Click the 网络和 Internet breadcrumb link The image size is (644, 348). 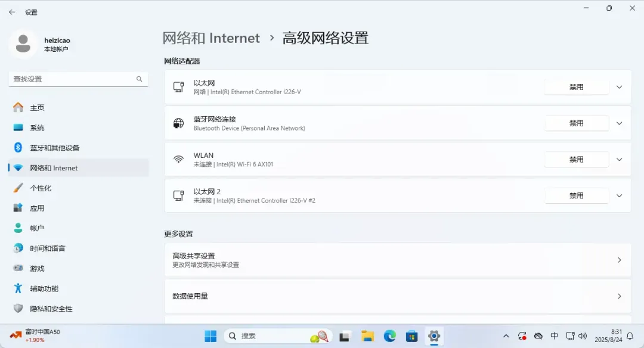click(211, 38)
